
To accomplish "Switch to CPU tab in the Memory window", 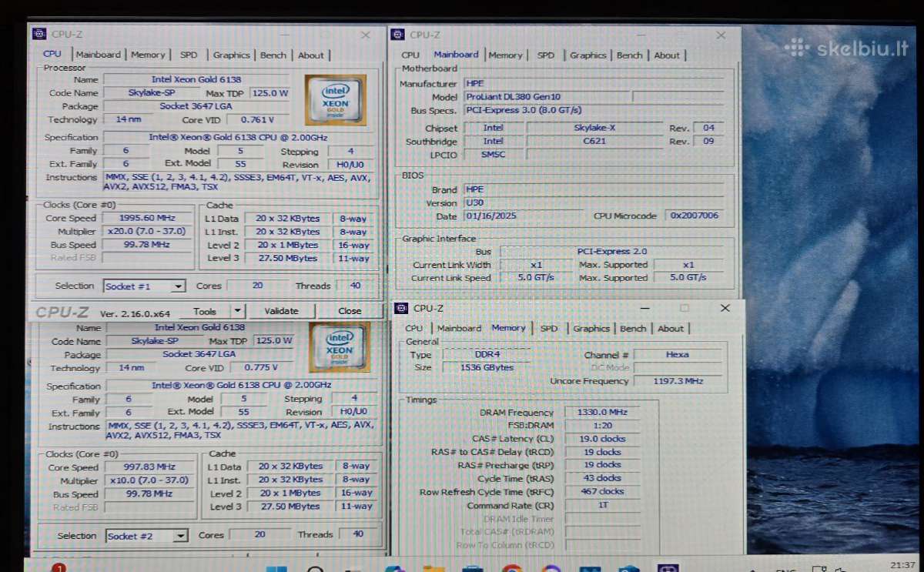I will (414, 328).
